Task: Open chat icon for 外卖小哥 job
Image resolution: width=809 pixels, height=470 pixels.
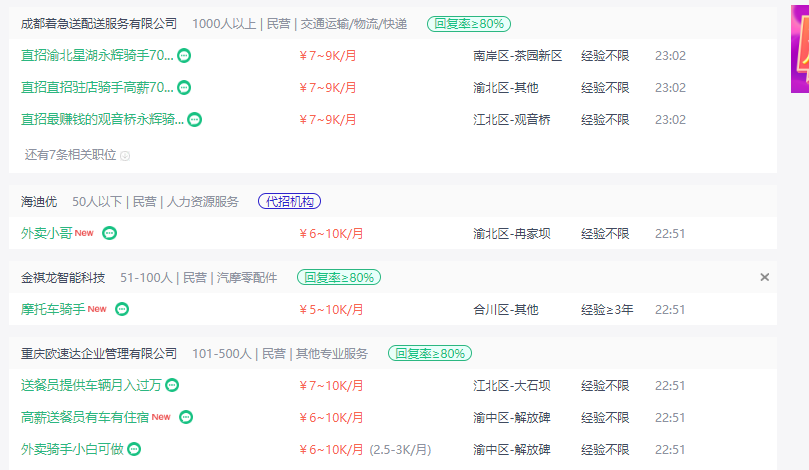Action: click(110, 234)
